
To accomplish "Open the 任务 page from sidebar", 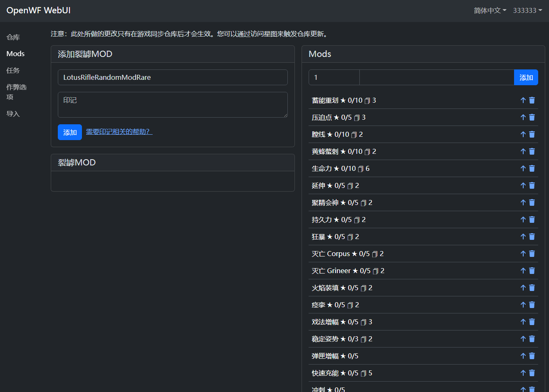I will [12, 70].
